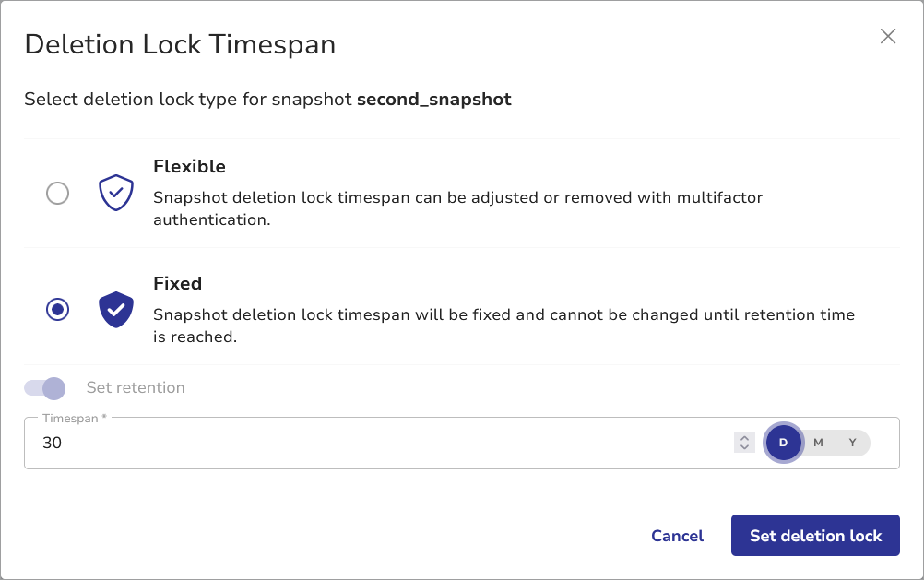Click the filled shield icon for Fixed
Image resolution: width=924 pixels, height=580 pixels.
click(116, 310)
